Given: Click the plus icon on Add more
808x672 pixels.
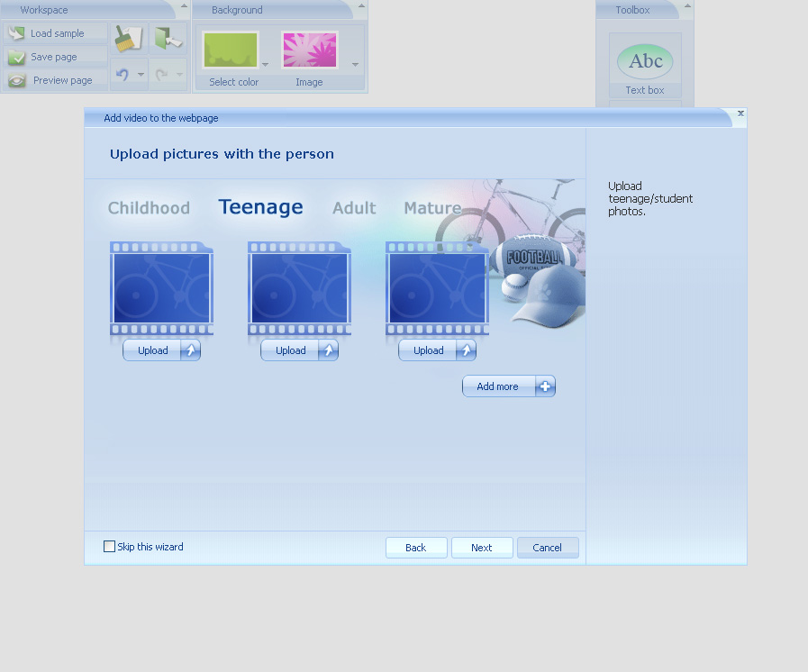Looking at the screenshot, I should (x=545, y=386).
